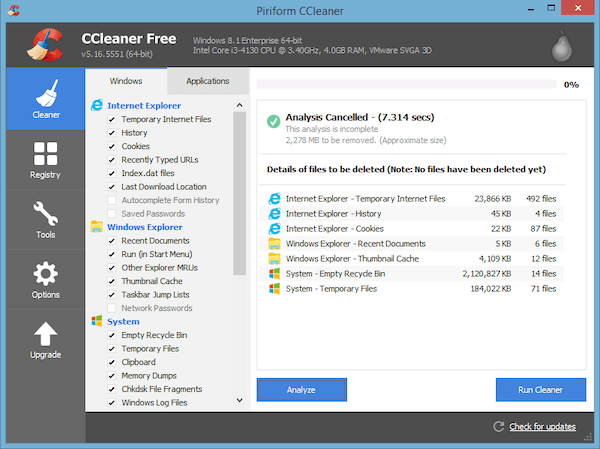Viewport: 600px width, 449px height.
Task: Switch to the Windows tab
Action: pyautogui.click(x=126, y=81)
